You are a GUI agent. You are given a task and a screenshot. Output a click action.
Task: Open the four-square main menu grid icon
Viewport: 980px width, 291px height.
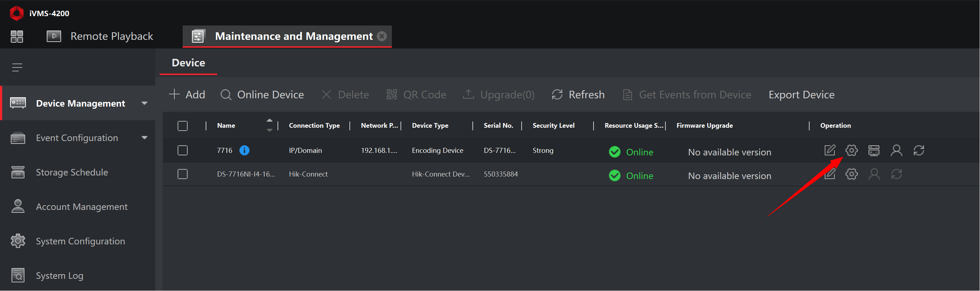pyautogui.click(x=17, y=37)
